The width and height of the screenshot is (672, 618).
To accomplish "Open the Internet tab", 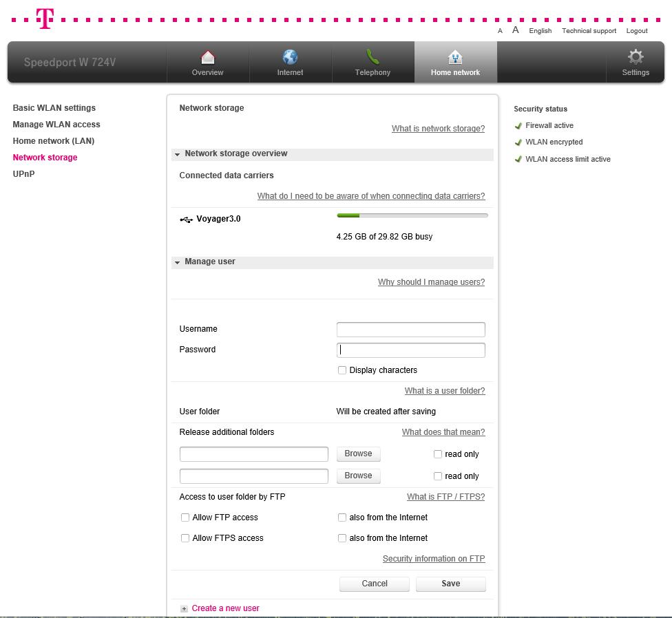I will click(x=290, y=62).
